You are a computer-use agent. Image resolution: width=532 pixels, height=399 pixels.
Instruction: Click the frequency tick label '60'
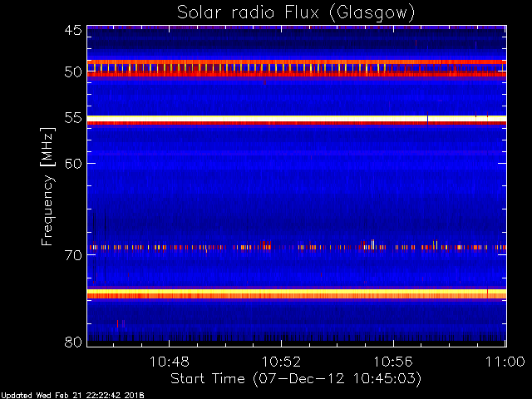click(73, 164)
